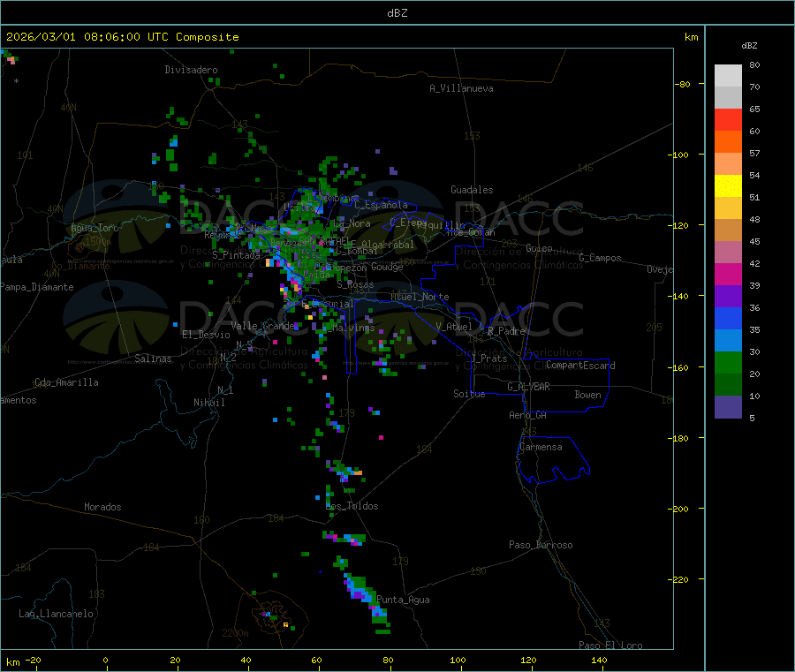This screenshot has width=795, height=672.
Task: Click the Agua_Toro map label
Action: [x=95, y=228]
